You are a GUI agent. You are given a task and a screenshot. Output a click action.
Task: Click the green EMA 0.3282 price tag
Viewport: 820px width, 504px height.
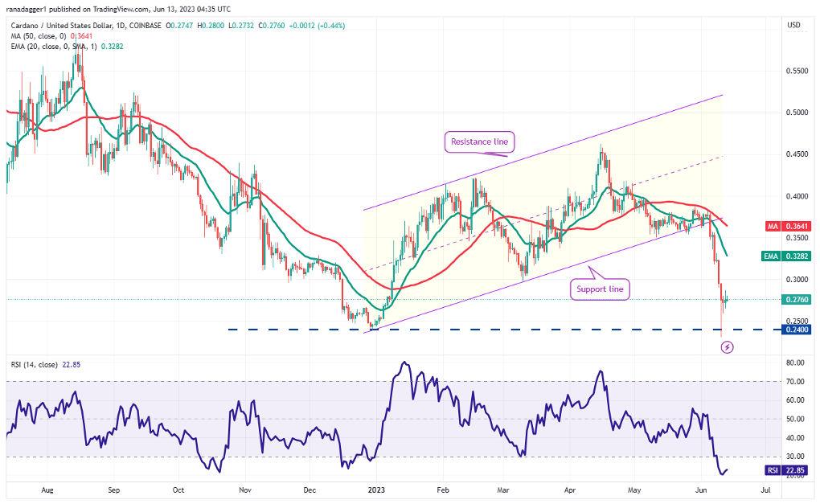tap(788, 256)
